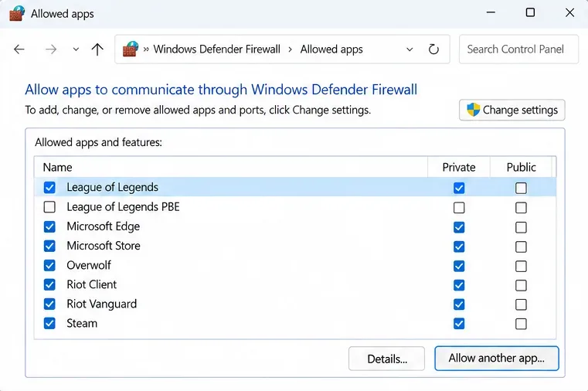Maximize the Allowed apps window
The image size is (588, 391).
pyautogui.click(x=530, y=12)
